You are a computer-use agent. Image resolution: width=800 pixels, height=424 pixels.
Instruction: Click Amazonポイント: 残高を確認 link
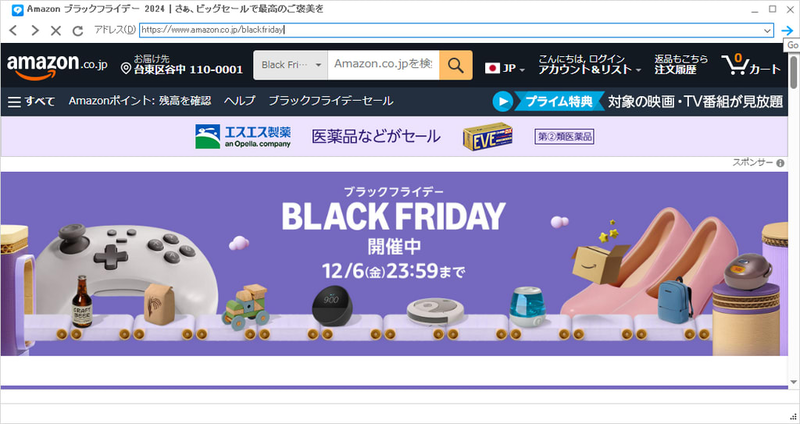pyautogui.click(x=140, y=101)
